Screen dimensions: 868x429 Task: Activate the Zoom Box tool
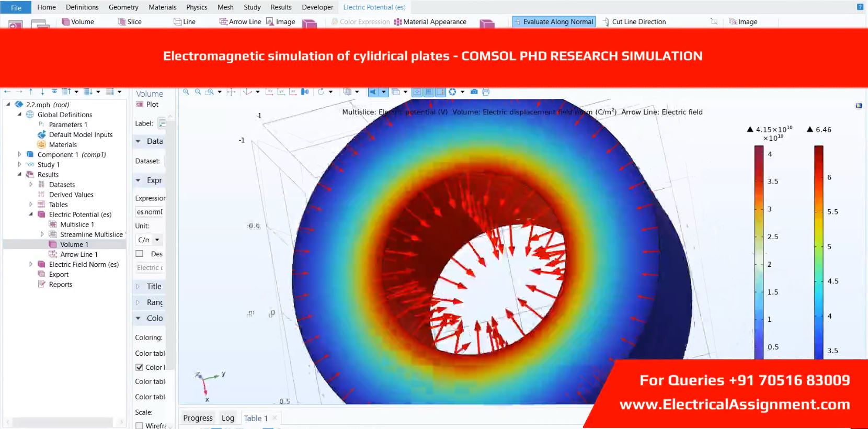tap(210, 92)
